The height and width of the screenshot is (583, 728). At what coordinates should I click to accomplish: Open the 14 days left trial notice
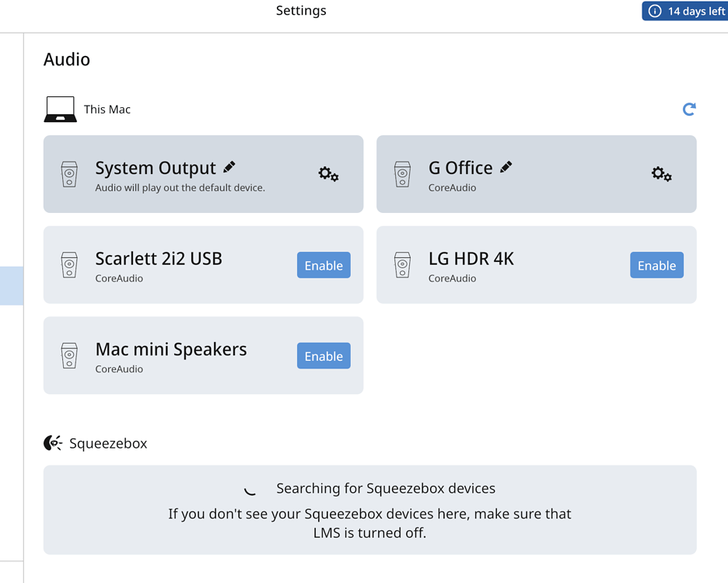(x=685, y=11)
